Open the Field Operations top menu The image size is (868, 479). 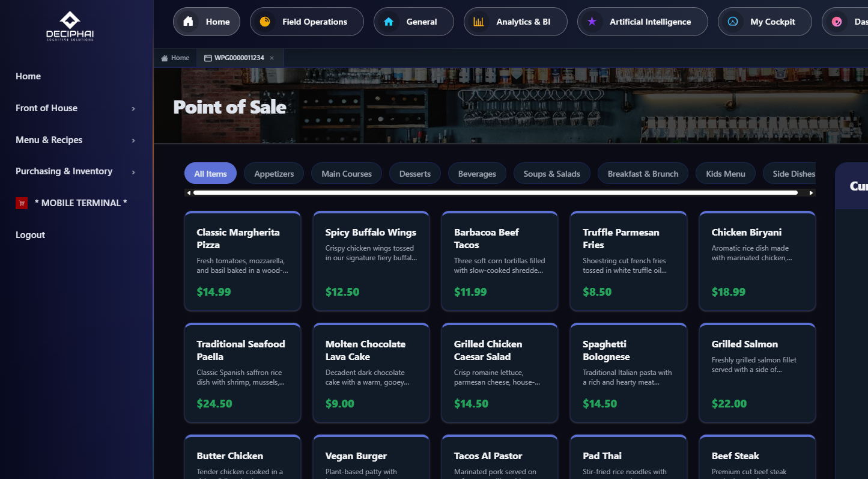[x=307, y=22]
